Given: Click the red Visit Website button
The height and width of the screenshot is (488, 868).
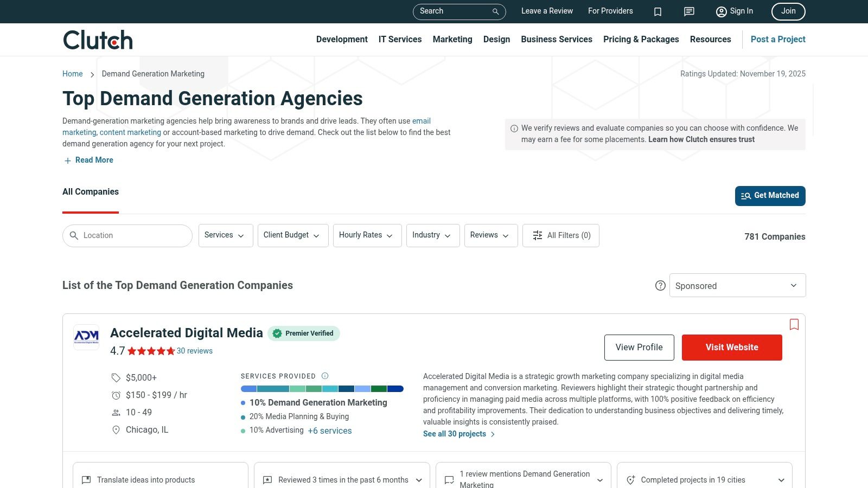Looking at the screenshot, I should point(731,348).
